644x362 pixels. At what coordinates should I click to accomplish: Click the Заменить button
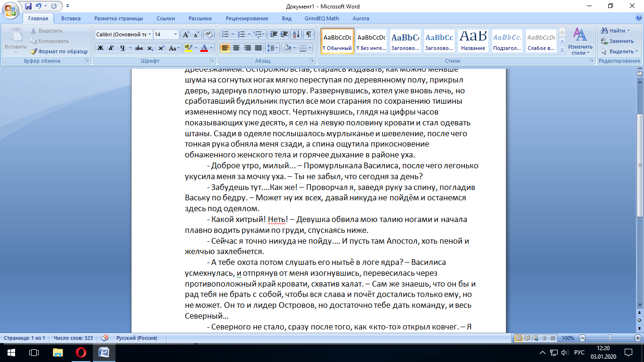pyautogui.click(x=618, y=41)
